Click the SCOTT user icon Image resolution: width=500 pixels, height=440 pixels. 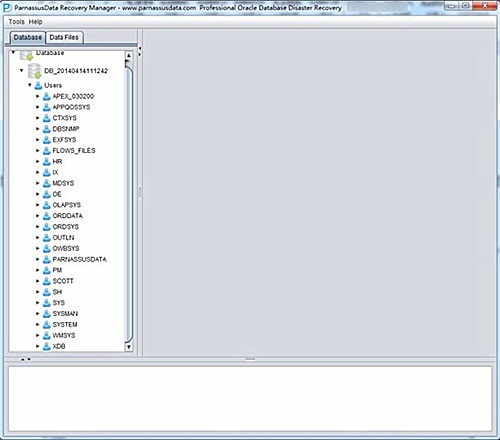pyautogui.click(x=47, y=281)
